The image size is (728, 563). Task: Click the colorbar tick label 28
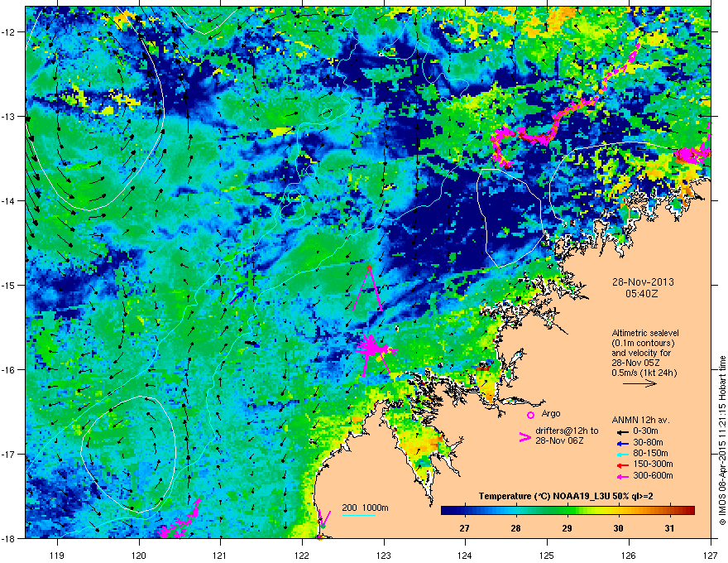tap(515, 528)
